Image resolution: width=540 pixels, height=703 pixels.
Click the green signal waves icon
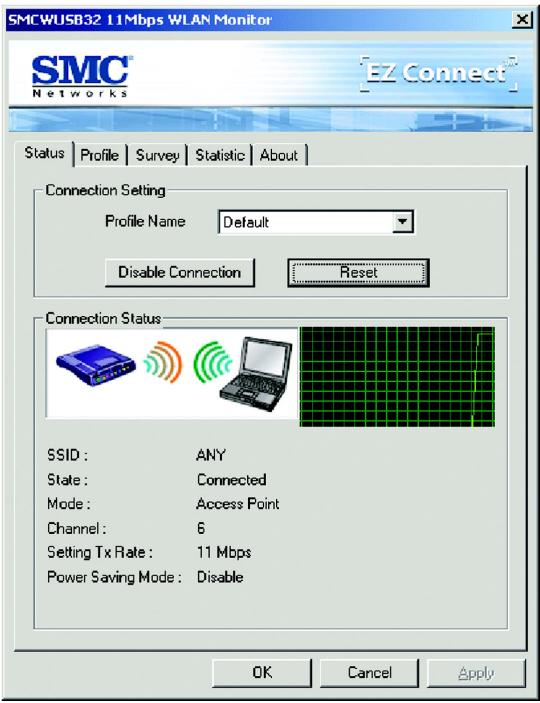click(212, 361)
